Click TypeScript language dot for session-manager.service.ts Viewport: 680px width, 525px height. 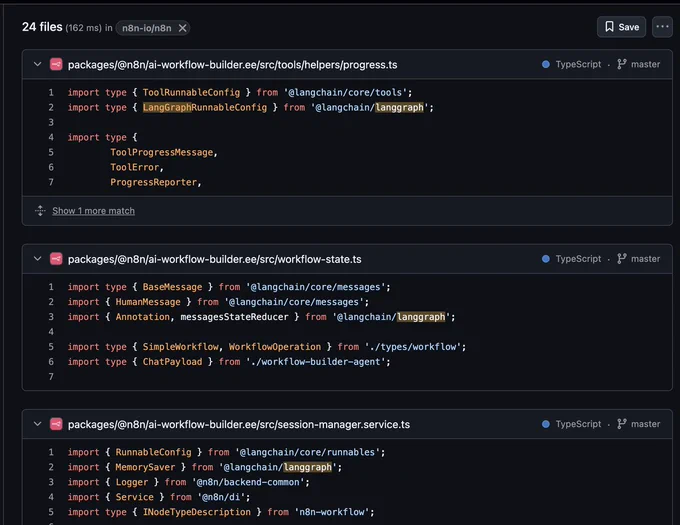coord(546,424)
